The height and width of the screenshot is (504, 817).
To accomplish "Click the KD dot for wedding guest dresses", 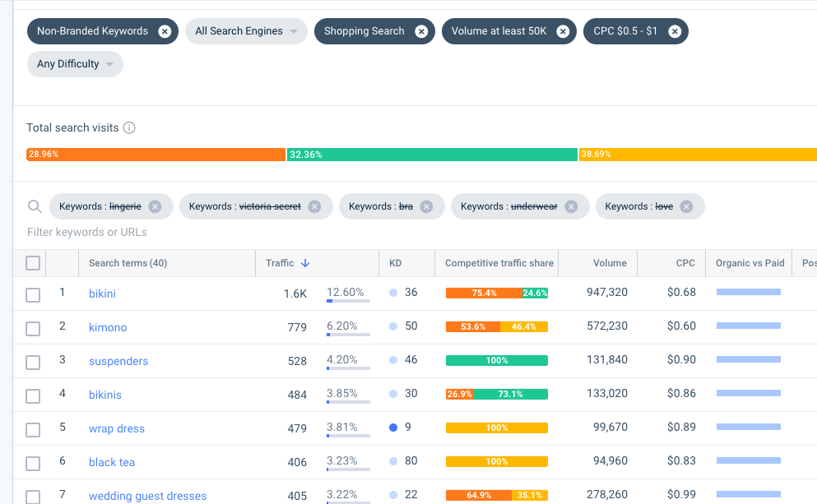I will click(x=393, y=495).
